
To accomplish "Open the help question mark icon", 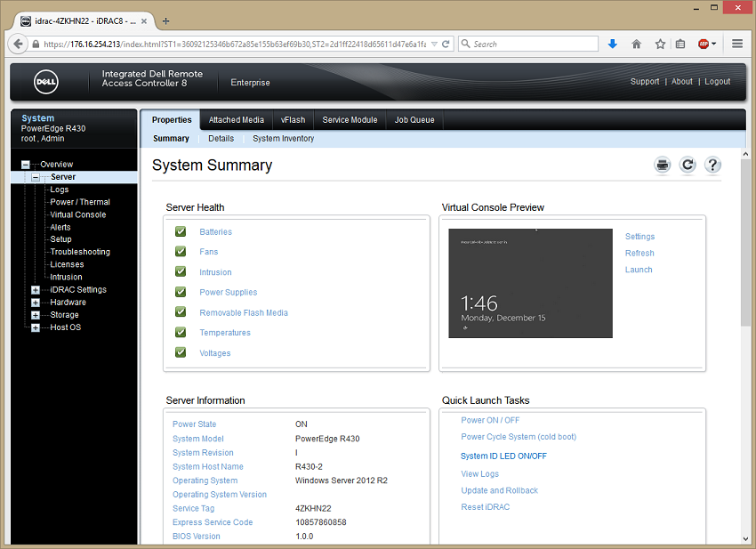I will [x=712, y=165].
